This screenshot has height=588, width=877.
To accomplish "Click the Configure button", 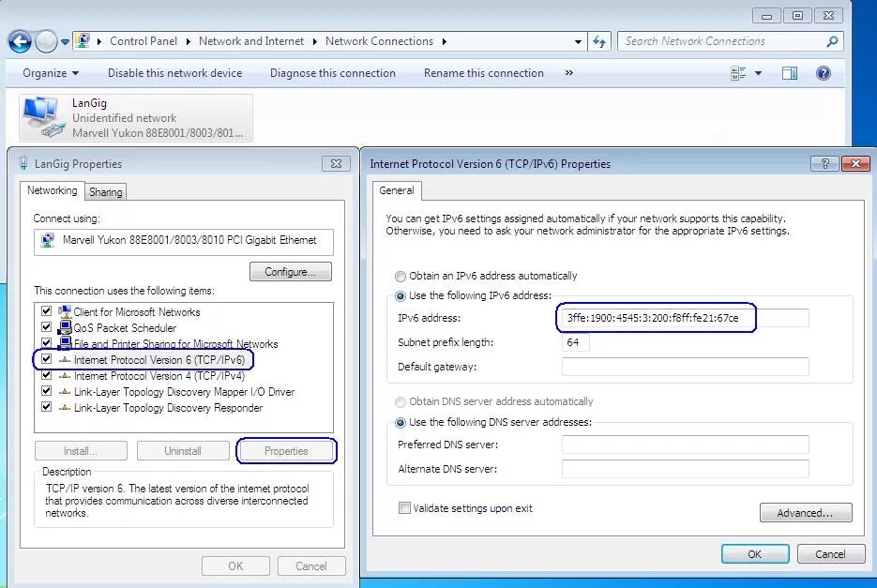I will click(290, 272).
